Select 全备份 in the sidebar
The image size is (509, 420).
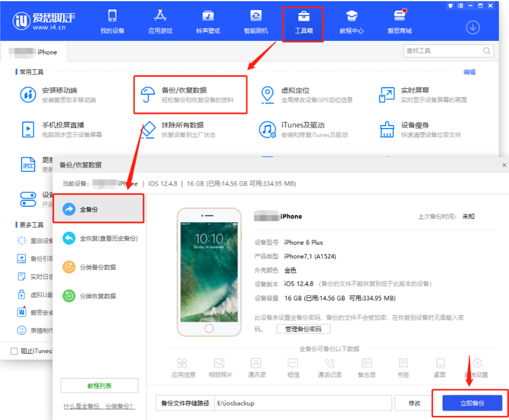point(98,209)
